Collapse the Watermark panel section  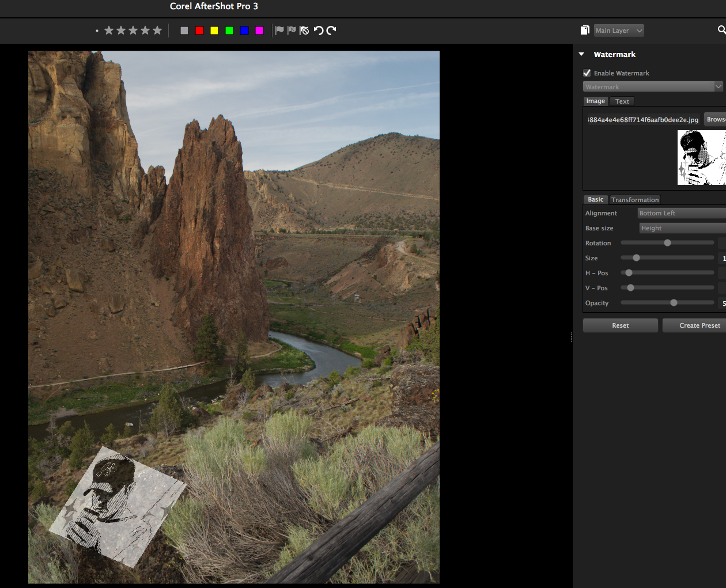(581, 54)
